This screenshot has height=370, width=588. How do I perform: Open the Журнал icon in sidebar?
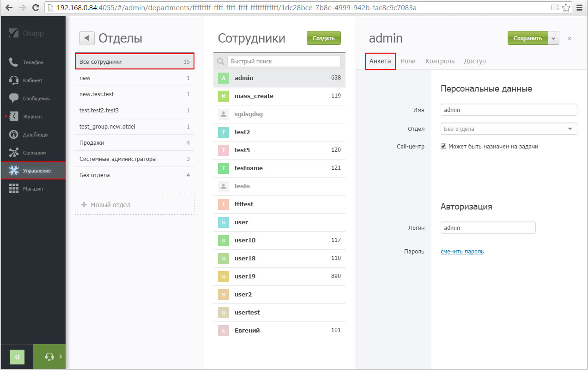[x=14, y=117]
